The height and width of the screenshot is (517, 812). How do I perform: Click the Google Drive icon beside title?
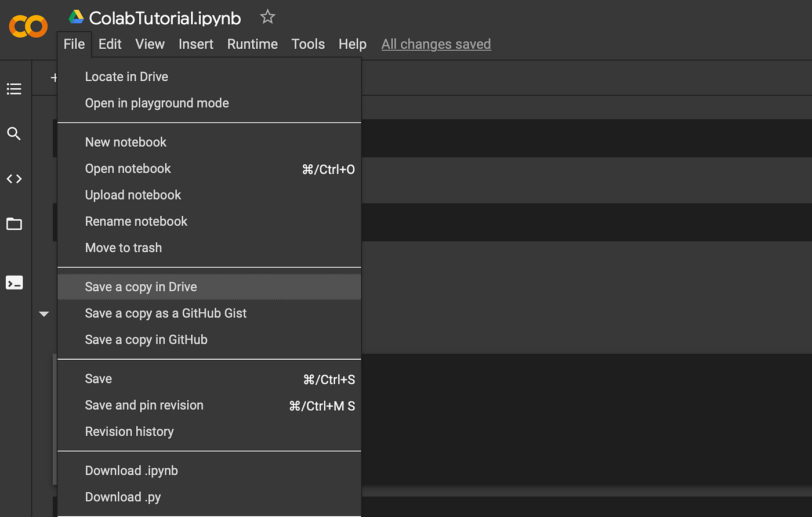[76, 17]
